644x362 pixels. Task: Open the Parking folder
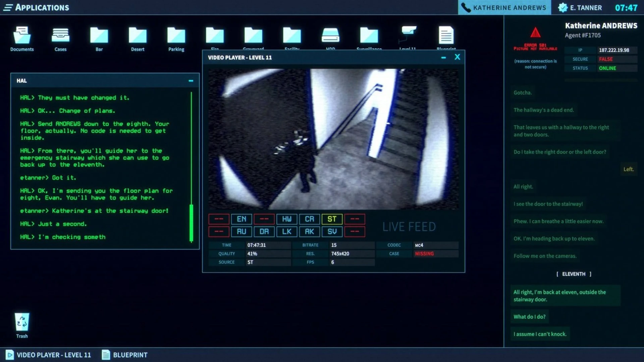pos(176,35)
